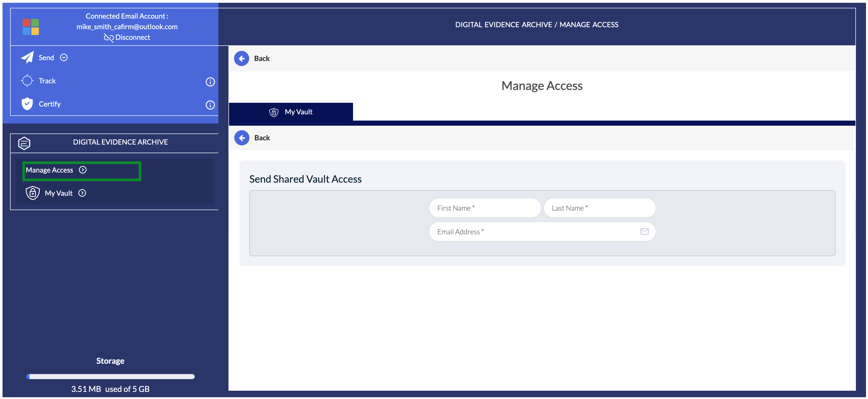Viewport: 868px width, 399px height.
Task: Click the envelope icon in Email Address field
Action: [644, 232]
